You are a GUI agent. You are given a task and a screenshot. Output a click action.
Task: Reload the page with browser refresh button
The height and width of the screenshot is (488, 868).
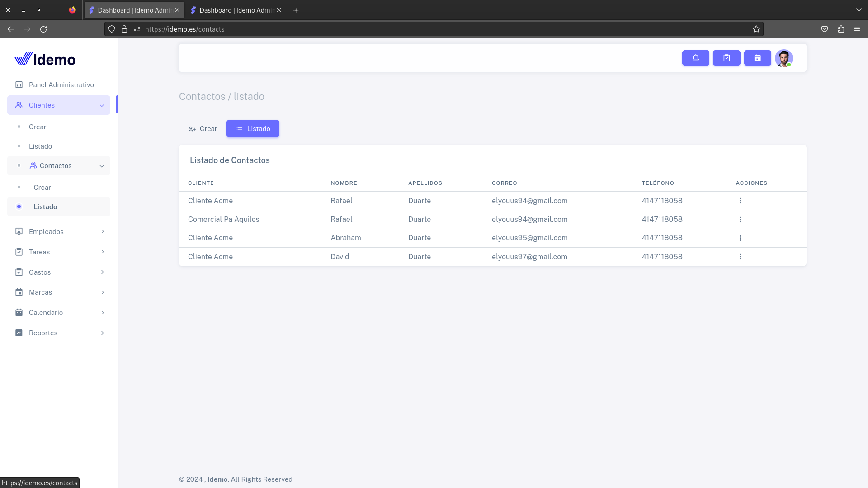pos(43,29)
